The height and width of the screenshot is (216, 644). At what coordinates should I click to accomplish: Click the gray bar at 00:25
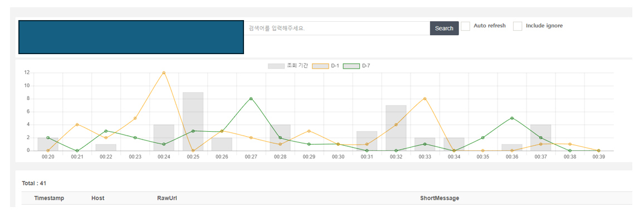[x=193, y=121]
